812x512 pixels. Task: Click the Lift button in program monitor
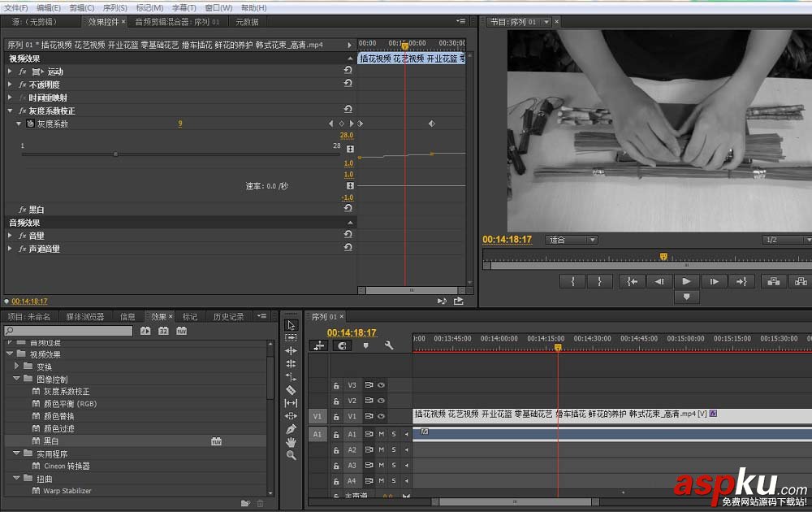(x=772, y=281)
